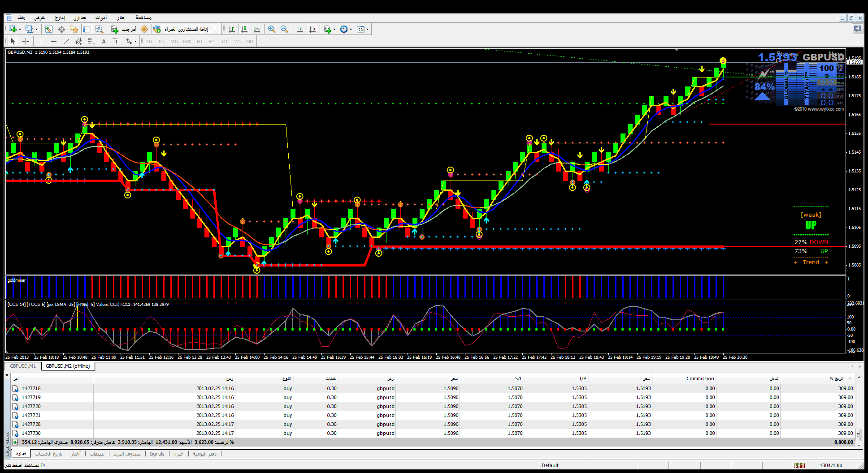Viewport: 868px width, 473px height.
Task: Expand the Periods dropdown arrow
Action: point(351,30)
